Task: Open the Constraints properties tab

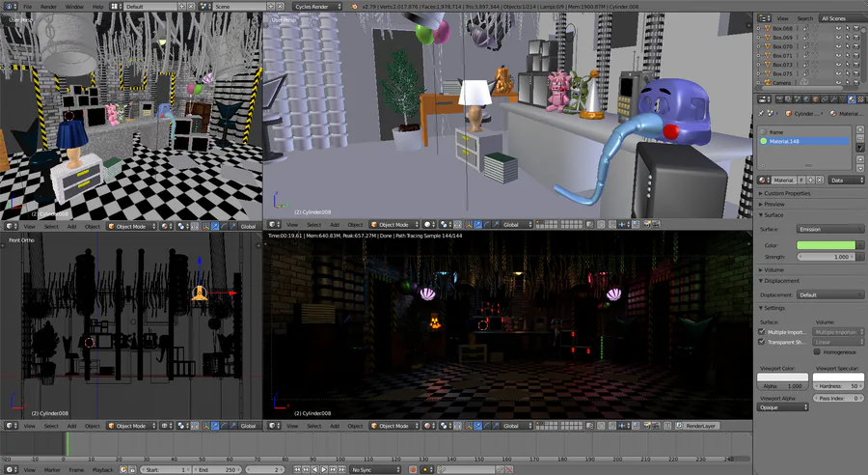Action: tap(825, 99)
